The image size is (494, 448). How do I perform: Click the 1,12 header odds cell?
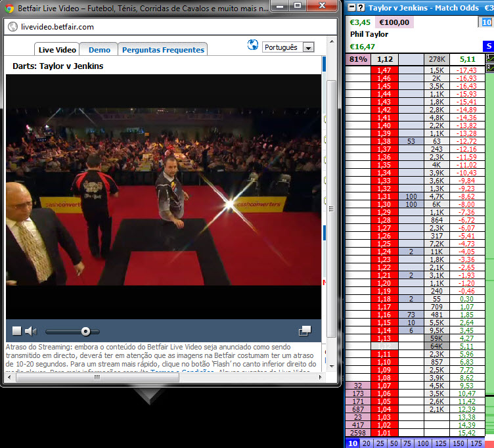pyautogui.click(x=385, y=59)
